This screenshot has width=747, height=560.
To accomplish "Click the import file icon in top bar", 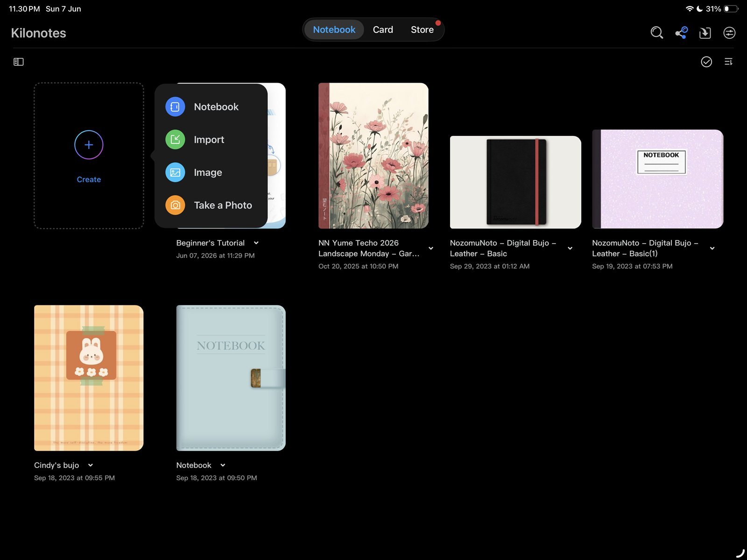I will tap(705, 33).
